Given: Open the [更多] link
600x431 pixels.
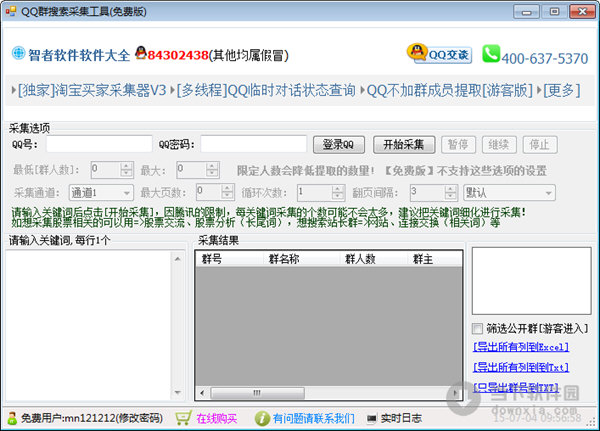Looking at the screenshot, I should point(562,91).
